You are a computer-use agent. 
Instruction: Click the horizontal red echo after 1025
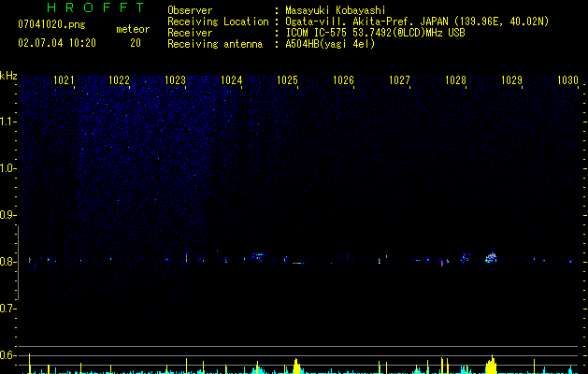(x=298, y=263)
